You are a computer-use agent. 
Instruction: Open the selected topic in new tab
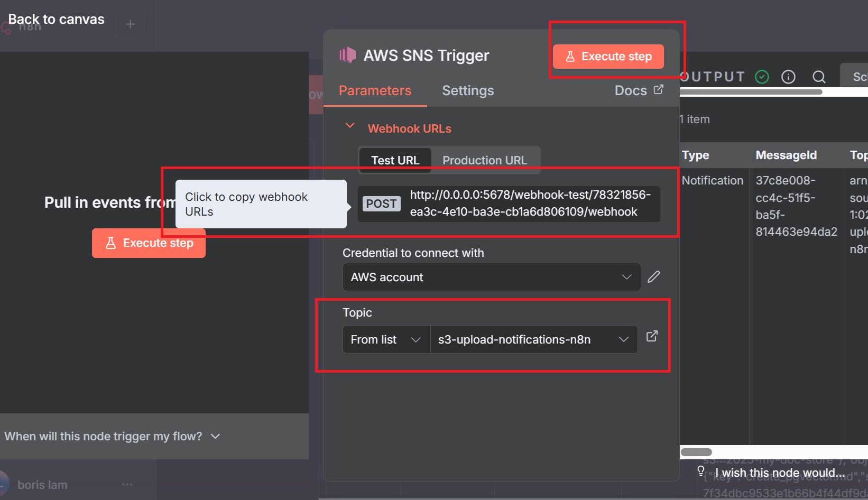click(x=652, y=336)
